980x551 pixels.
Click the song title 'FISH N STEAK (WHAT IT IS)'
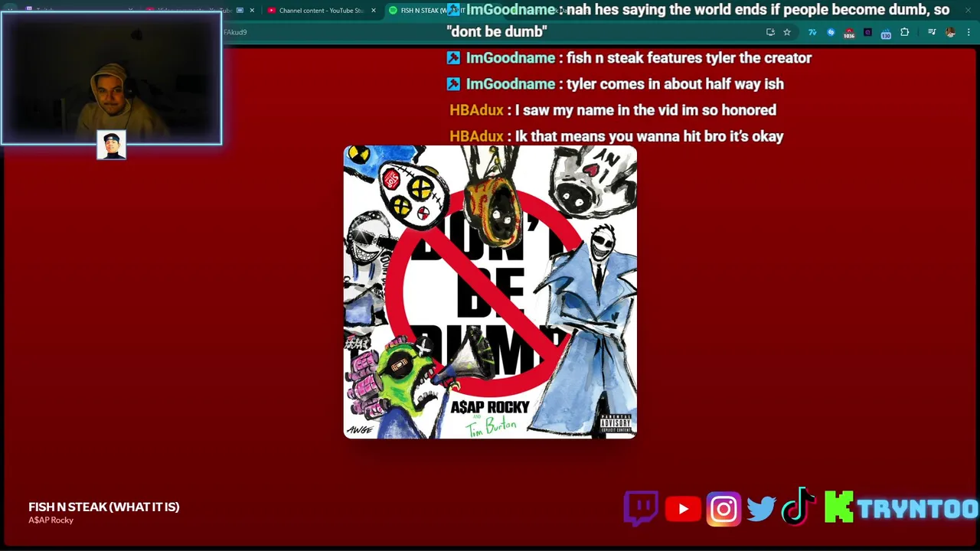104,507
